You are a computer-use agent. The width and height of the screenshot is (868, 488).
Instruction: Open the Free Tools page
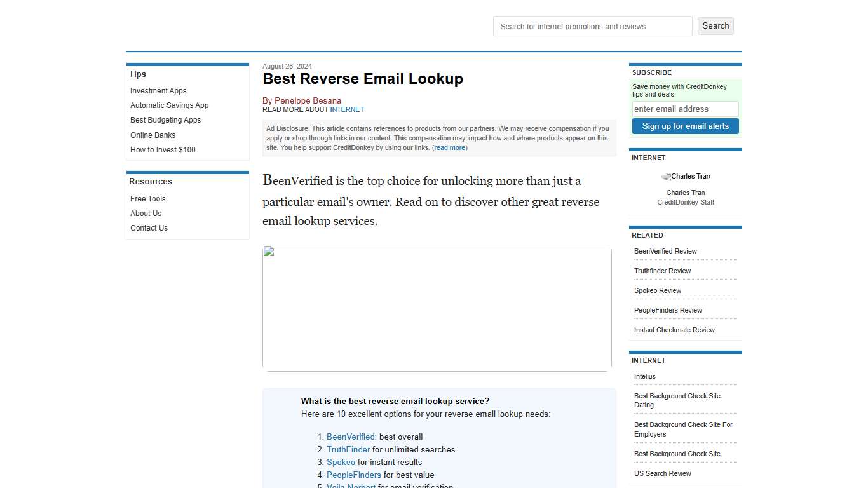click(147, 198)
